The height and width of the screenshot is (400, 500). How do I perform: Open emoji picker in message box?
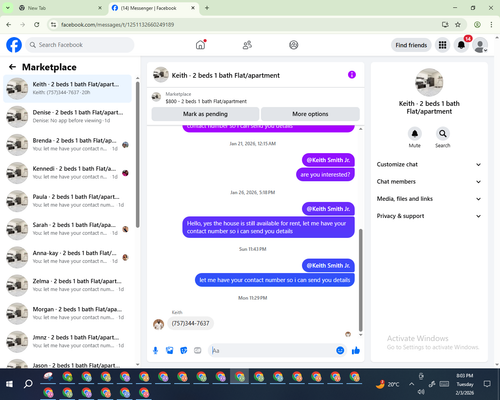340,350
